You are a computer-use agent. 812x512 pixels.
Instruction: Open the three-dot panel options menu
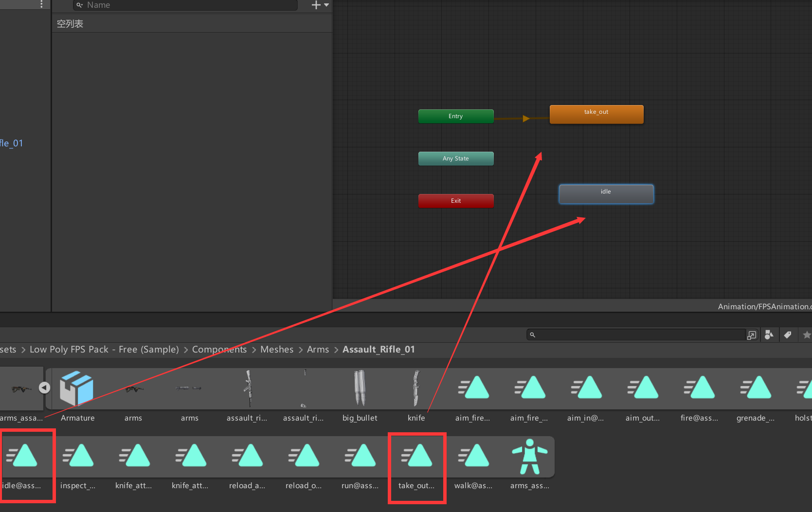click(41, 4)
